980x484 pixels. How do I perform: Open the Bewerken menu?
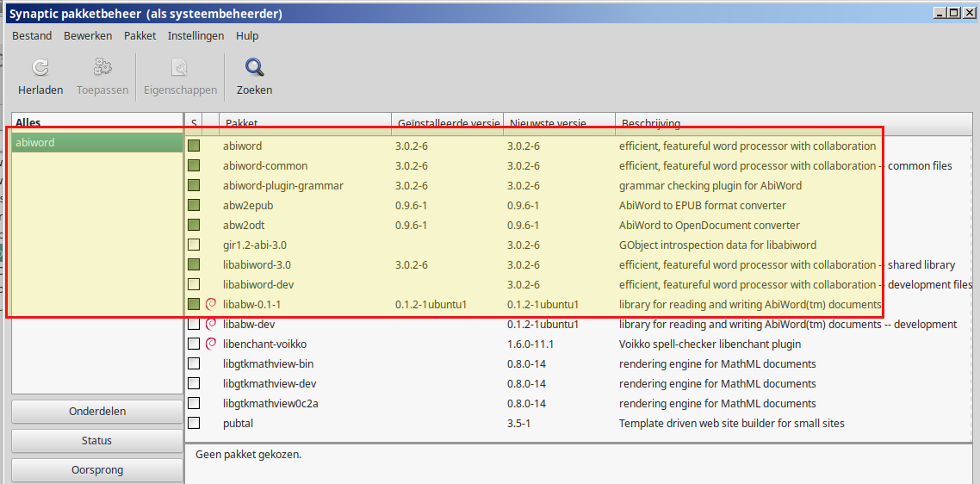[88, 35]
